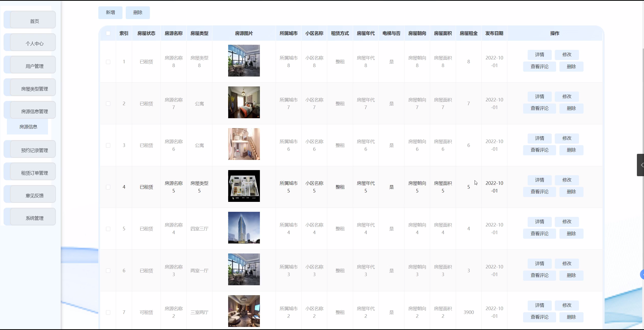Open 查看评论 for 房源名称4
Screen dimensions: 644x330
pyautogui.click(x=540, y=234)
